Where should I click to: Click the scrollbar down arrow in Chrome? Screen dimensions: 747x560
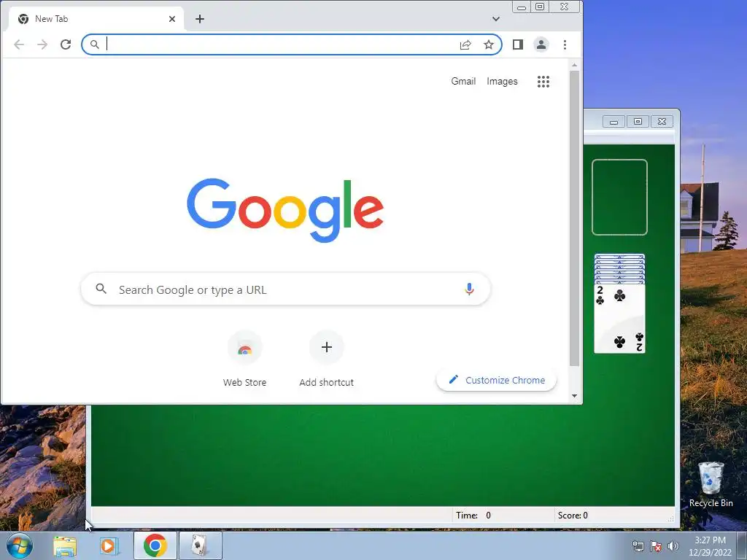(575, 396)
